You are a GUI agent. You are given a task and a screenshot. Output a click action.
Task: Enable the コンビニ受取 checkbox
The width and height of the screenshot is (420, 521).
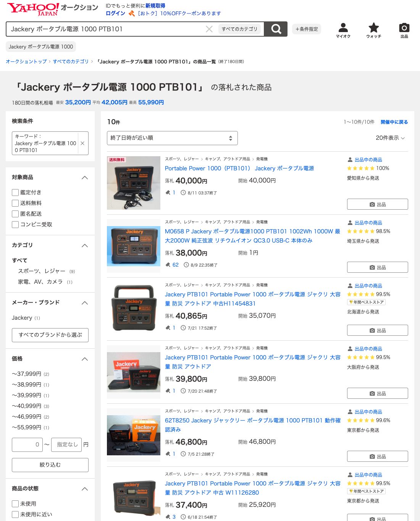[15, 225]
